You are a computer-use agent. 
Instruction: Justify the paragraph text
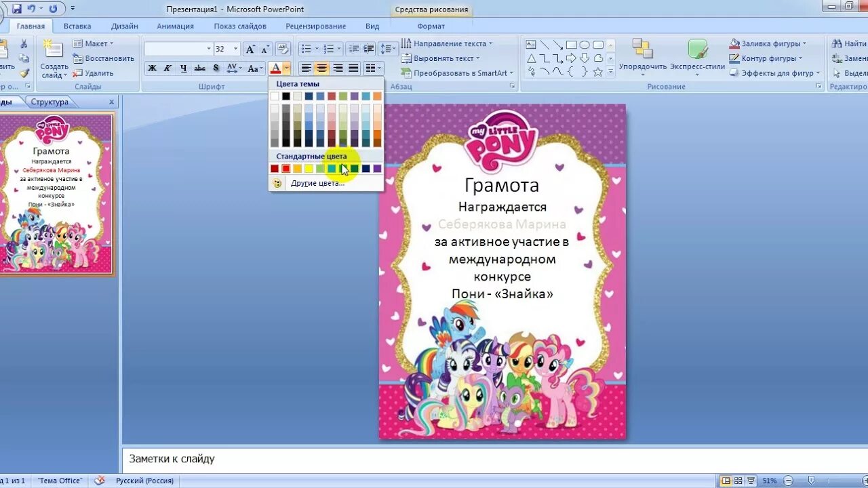(x=353, y=68)
